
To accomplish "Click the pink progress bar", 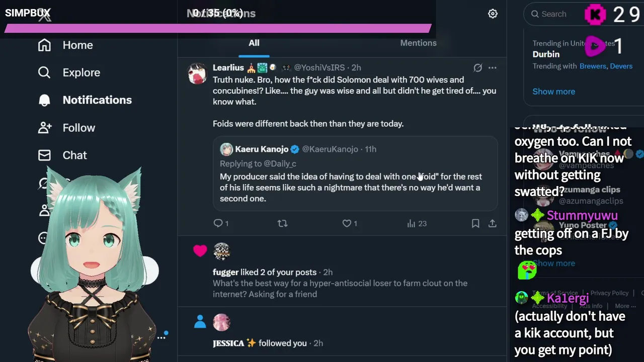I will coord(217,29).
